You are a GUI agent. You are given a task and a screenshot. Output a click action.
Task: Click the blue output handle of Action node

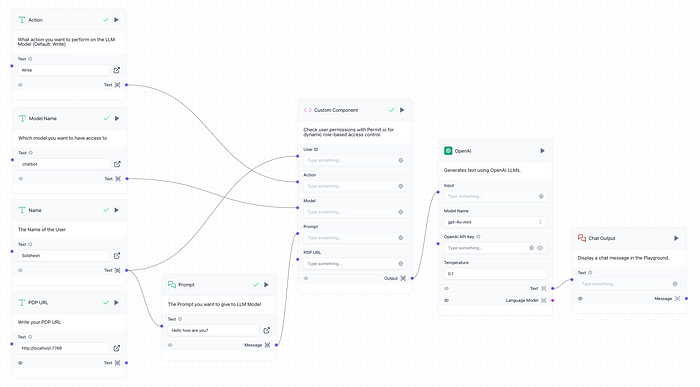click(126, 85)
